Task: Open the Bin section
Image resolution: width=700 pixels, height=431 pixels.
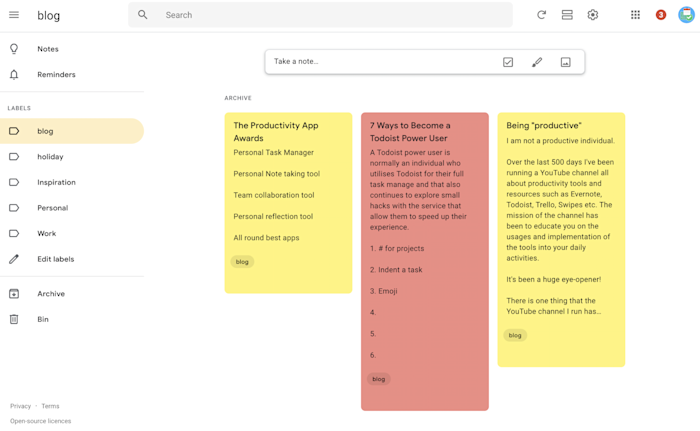Action: pos(72,319)
